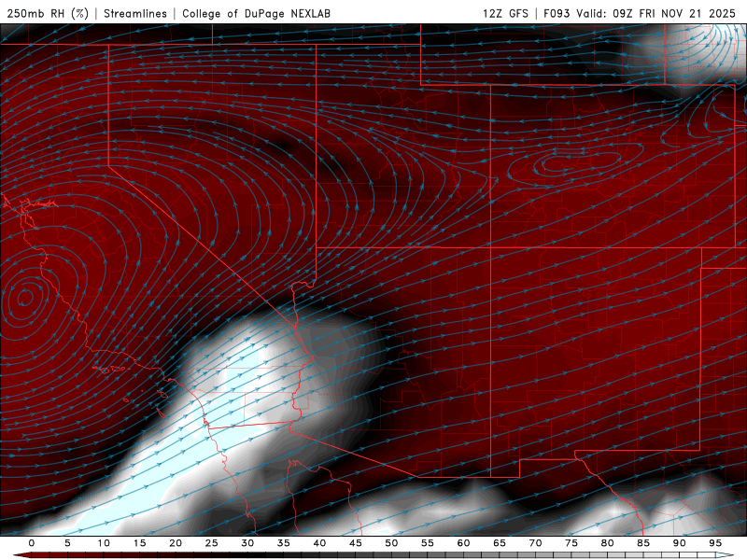
Task: Click the colorbar label "35"
Action: (x=284, y=543)
